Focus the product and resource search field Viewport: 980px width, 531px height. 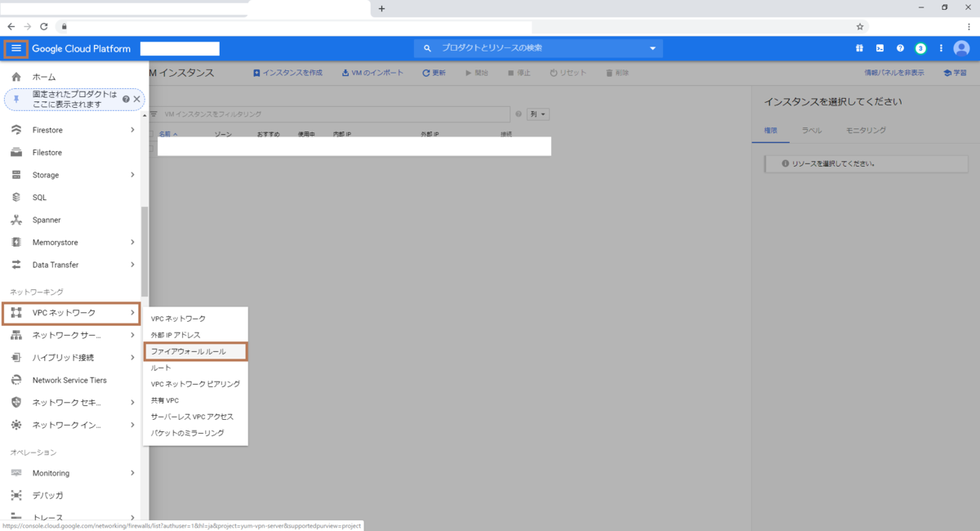click(x=539, y=48)
